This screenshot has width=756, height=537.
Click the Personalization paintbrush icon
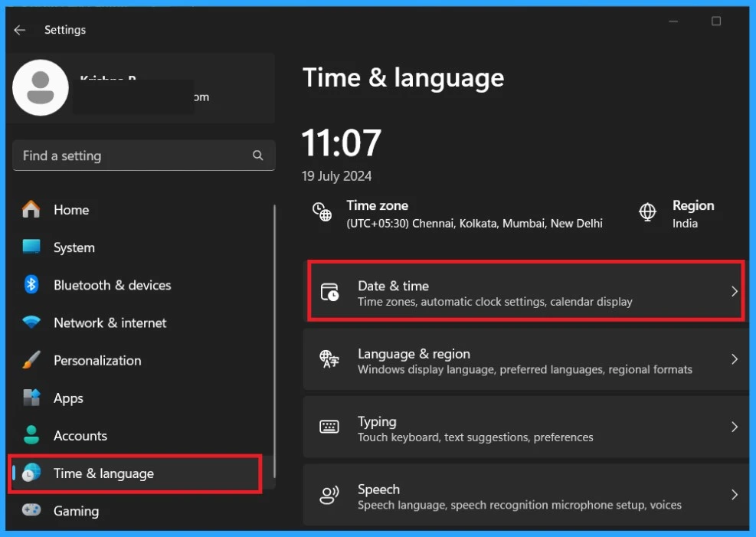pyautogui.click(x=31, y=360)
